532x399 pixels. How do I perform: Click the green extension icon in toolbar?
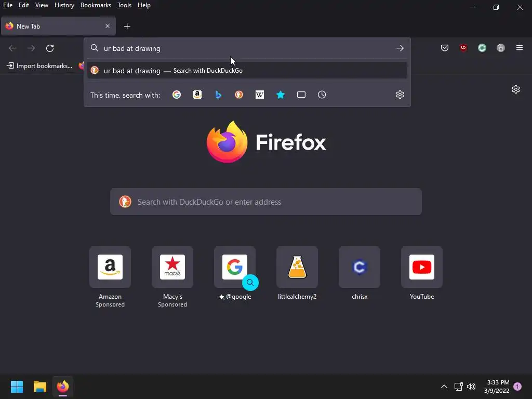pyautogui.click(x=482, y=48)
